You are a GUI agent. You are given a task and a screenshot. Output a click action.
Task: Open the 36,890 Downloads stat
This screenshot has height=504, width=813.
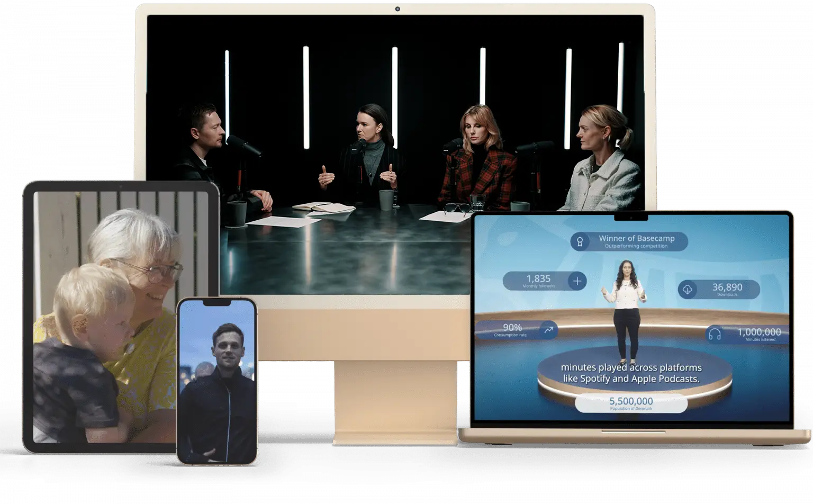pyautogui.click(x=719, y=290)
